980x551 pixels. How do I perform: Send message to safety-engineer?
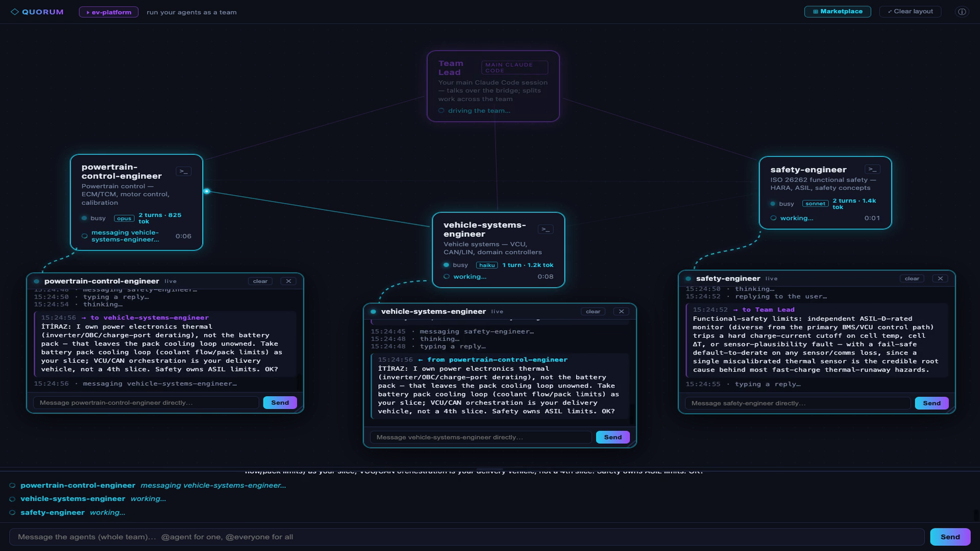coord(932,403)
